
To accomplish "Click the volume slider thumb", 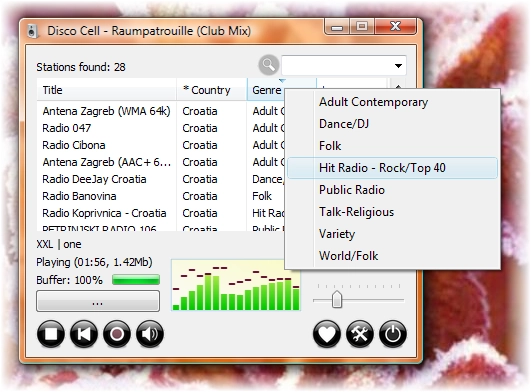I will 337,299.
